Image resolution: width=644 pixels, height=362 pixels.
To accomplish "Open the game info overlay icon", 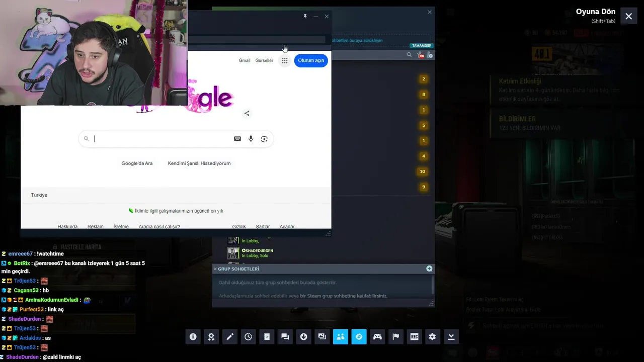I will [193, 337].
